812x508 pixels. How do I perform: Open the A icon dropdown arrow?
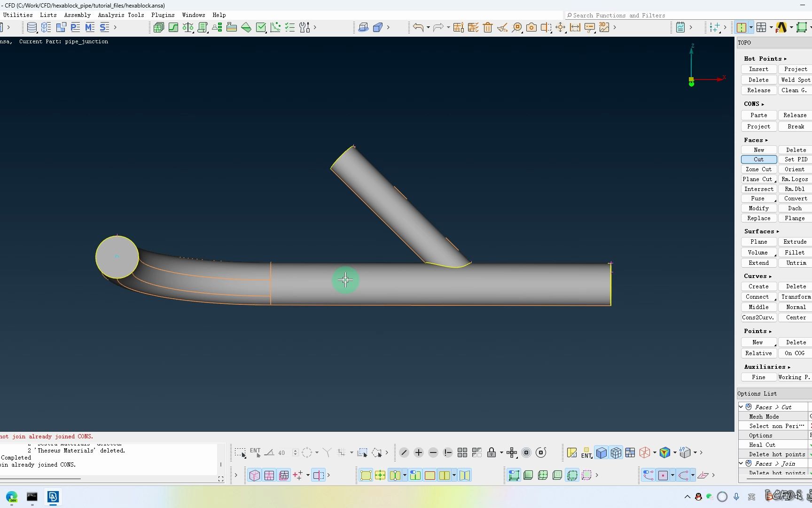(x=791, y=27)
